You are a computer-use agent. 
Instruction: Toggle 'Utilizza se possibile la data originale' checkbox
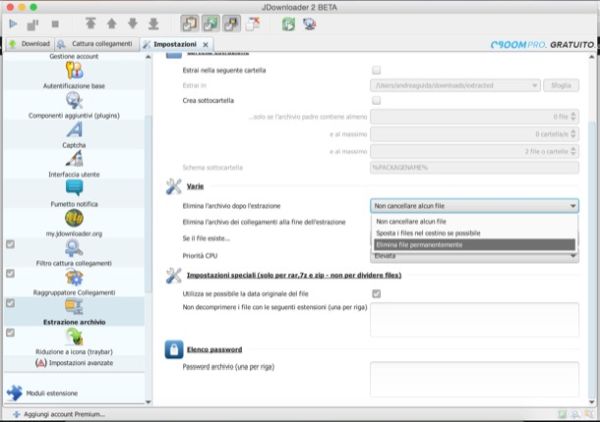point(377,293)
